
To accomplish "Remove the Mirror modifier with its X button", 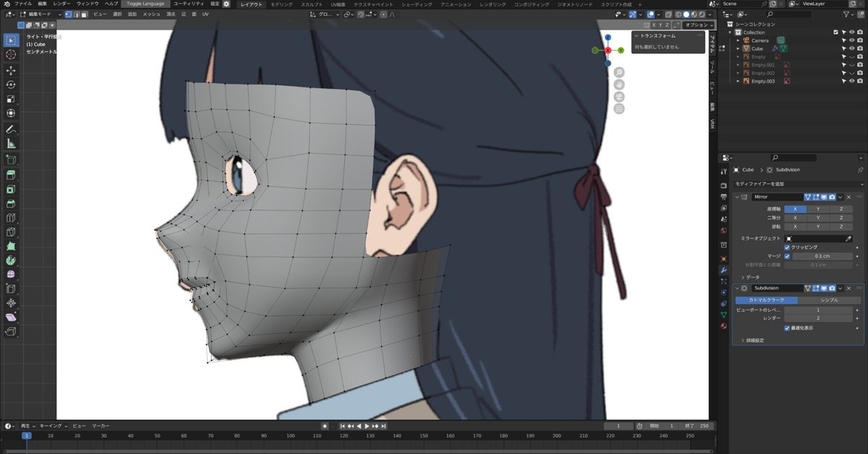I will click(848, 197).
